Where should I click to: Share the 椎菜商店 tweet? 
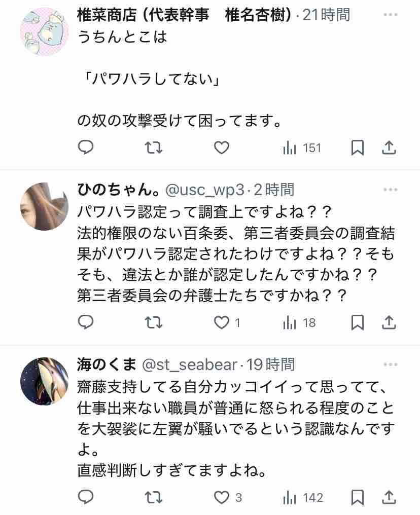(x=389, y=148)
